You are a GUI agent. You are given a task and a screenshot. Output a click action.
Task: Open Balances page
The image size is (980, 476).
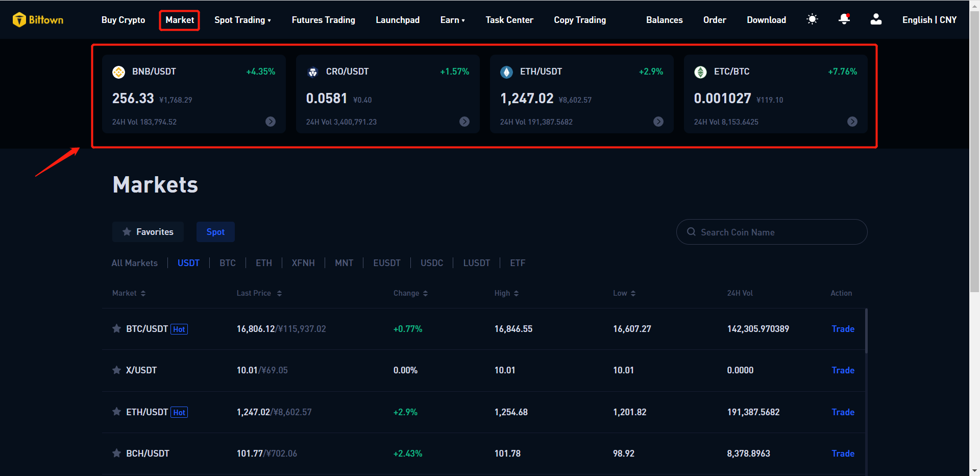click(665, 20)
